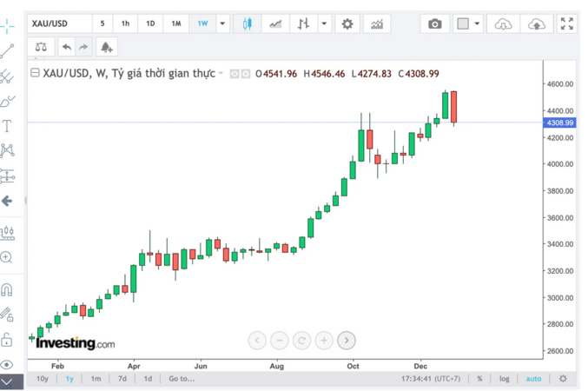Click the Go to... button
Image resolution: width=588 pixels, height=391 pixels.
182,379
